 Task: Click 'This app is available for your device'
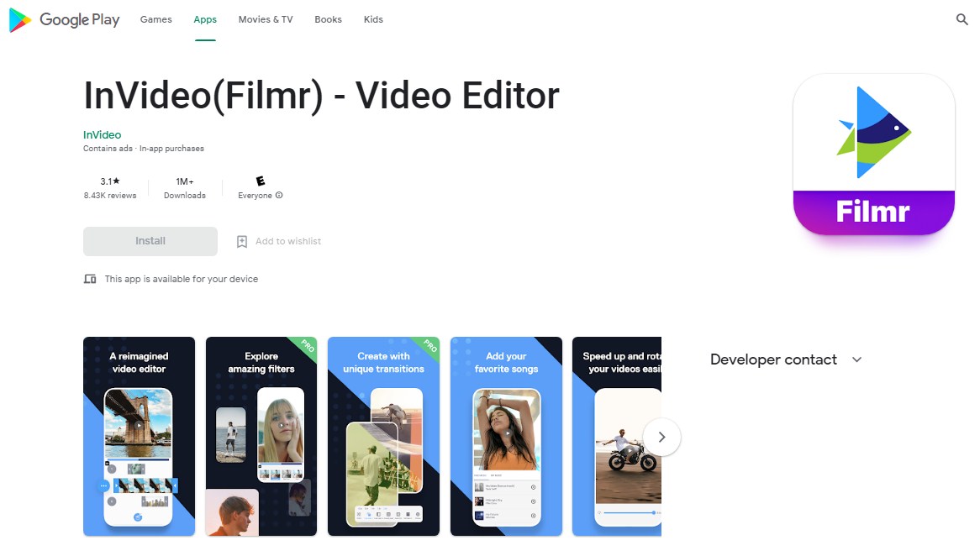point(182,279)
